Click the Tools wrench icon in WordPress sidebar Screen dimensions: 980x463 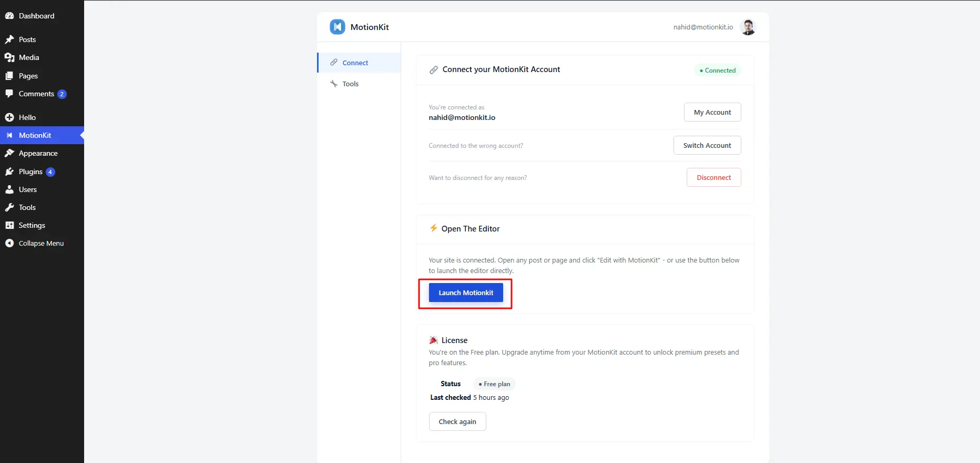coord(9,207)
